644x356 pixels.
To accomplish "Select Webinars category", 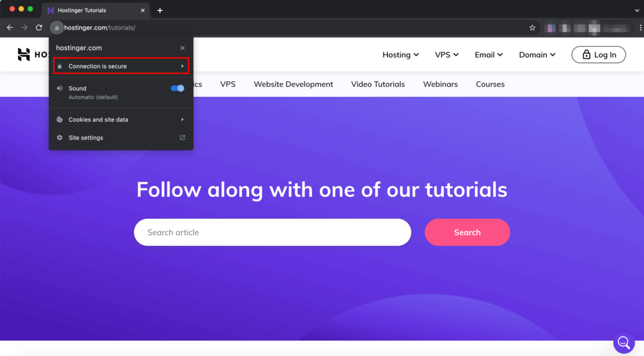I will pyautogui.click(x=440, y=84).
